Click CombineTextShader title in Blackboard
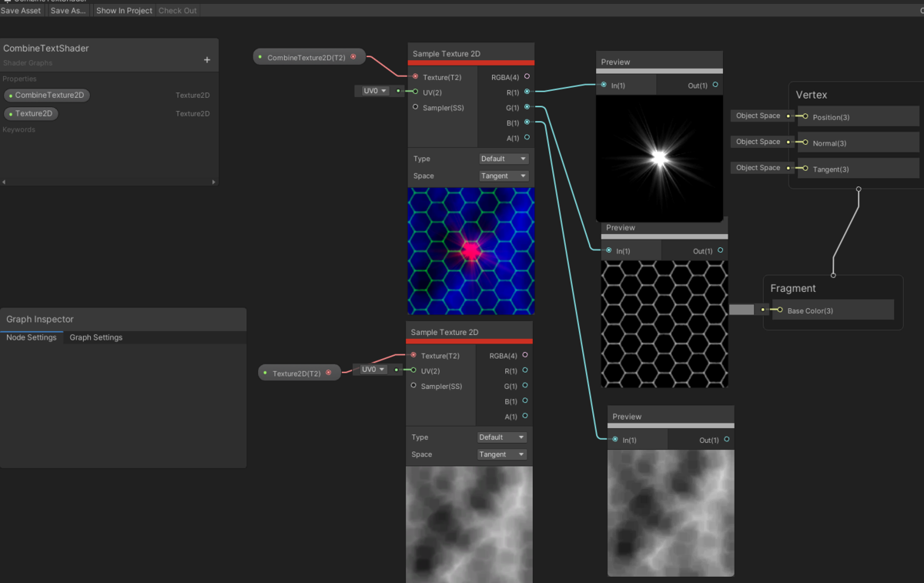The width and height of the screenshot is (924, 583). click(x=46, y=48)
